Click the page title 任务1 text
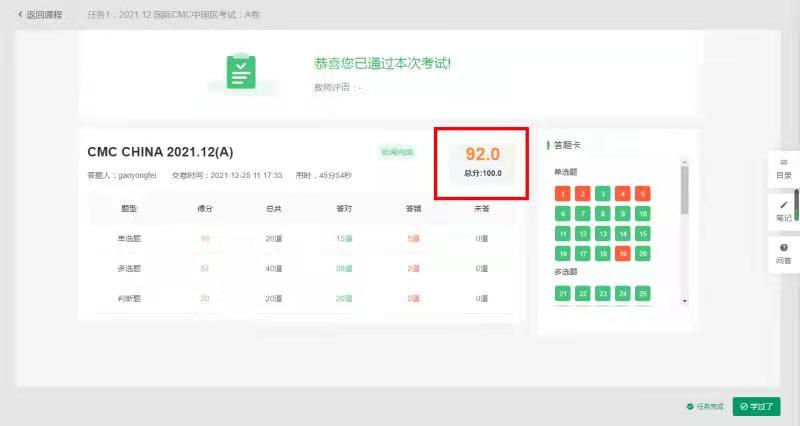This screenshot has width=800, height=426. coord(173,15)
